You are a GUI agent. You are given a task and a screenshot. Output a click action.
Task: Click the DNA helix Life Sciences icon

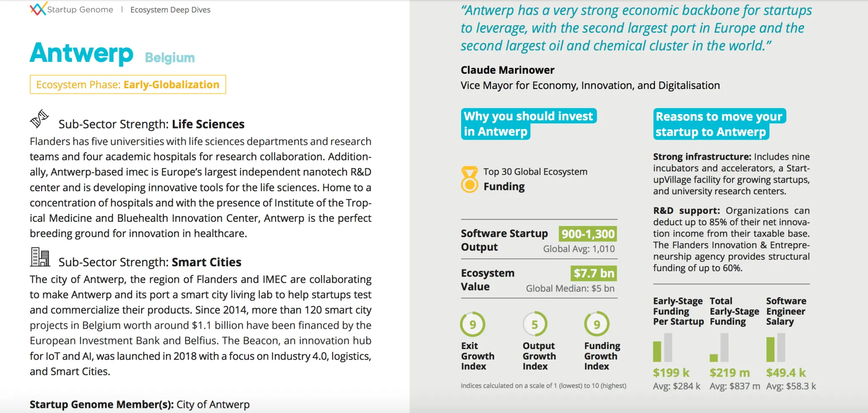[39, 119]
